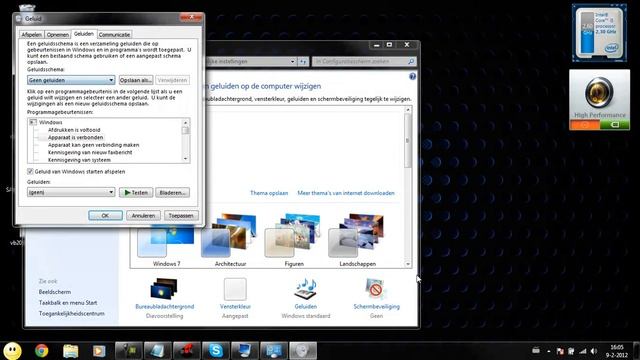The width and height of the screenshot is (640, 360).
Task: Open Skype from the taskbar
Action: [216, 351]
